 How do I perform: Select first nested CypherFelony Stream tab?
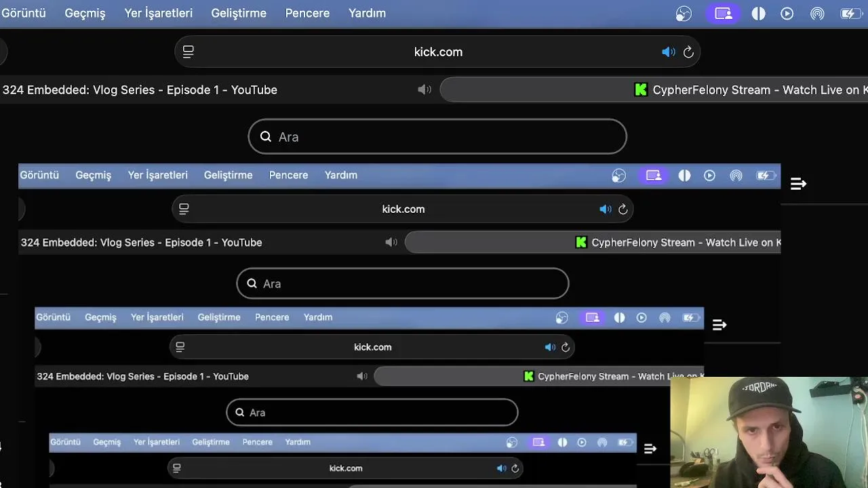coord(593,242)
